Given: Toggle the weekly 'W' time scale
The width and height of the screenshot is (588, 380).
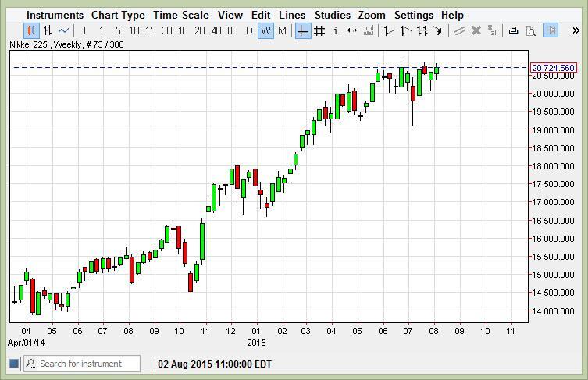Looking at the screenshot, I should pyautogui.click(x=265, y=30).
